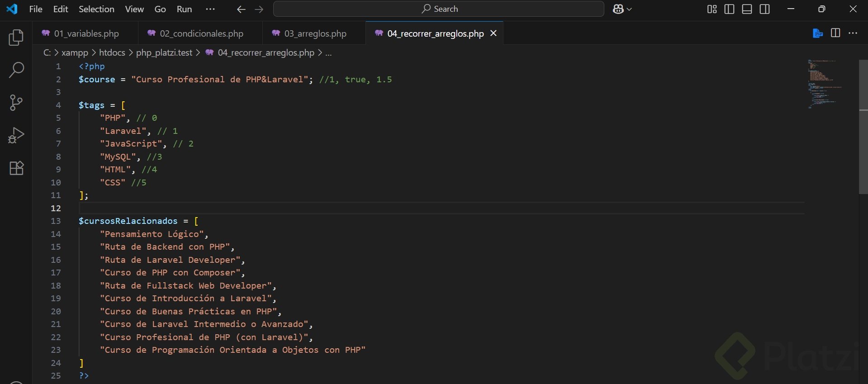The image size is (868, 384).
Task: Switch to the 02_condicionales.php tab
Action: tap(201, 33)
